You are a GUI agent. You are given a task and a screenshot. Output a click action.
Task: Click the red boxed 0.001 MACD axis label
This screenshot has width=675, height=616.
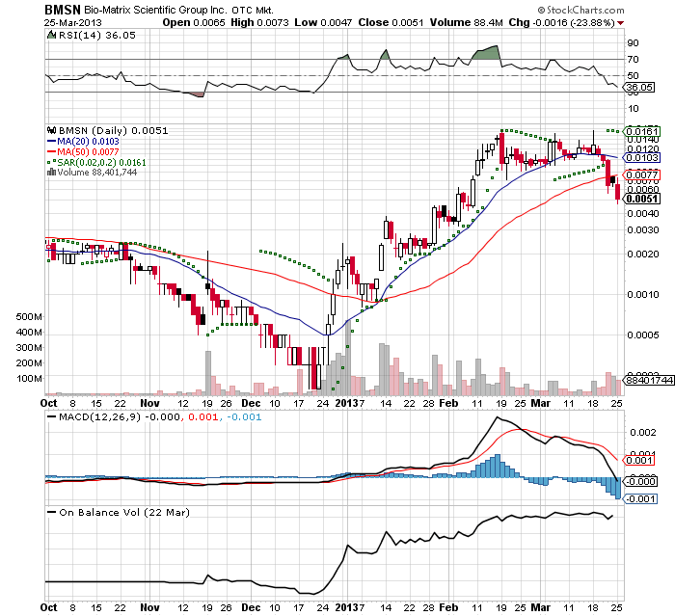click(639, 461)
